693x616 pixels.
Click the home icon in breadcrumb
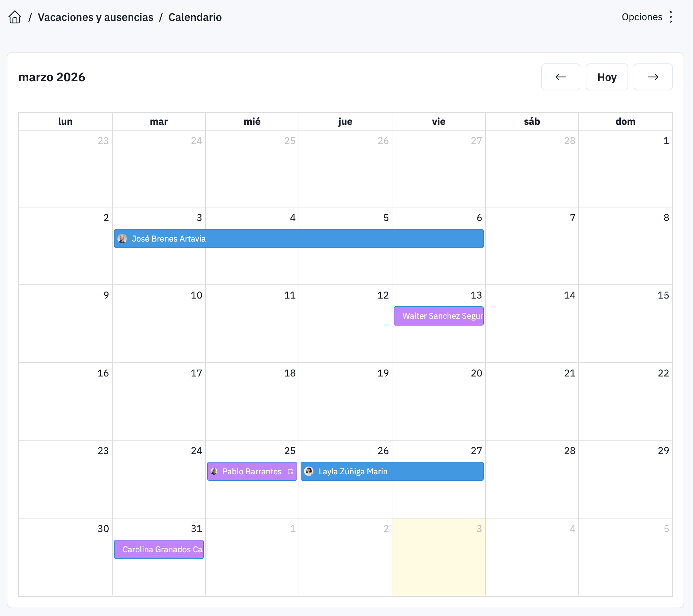point(15,17)
